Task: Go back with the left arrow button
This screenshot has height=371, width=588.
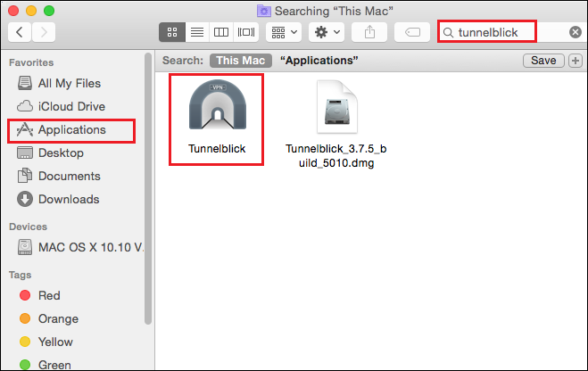Action: 20,32
